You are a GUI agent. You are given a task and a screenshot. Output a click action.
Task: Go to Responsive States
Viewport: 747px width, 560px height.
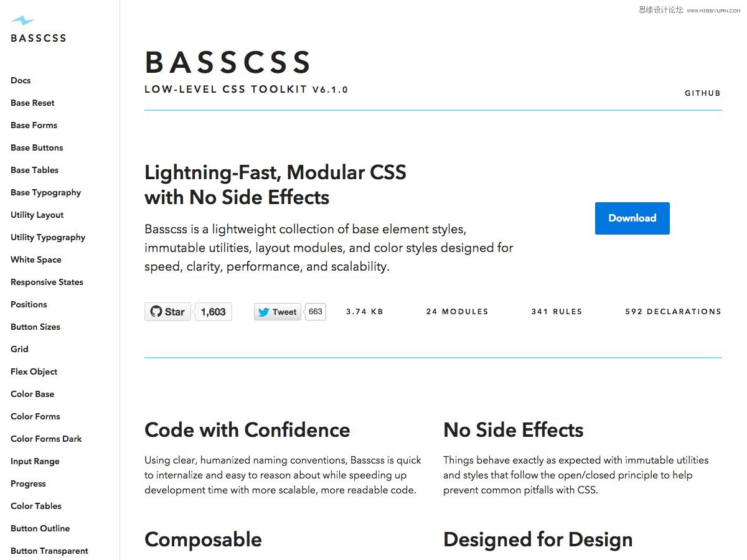point(47,282)
